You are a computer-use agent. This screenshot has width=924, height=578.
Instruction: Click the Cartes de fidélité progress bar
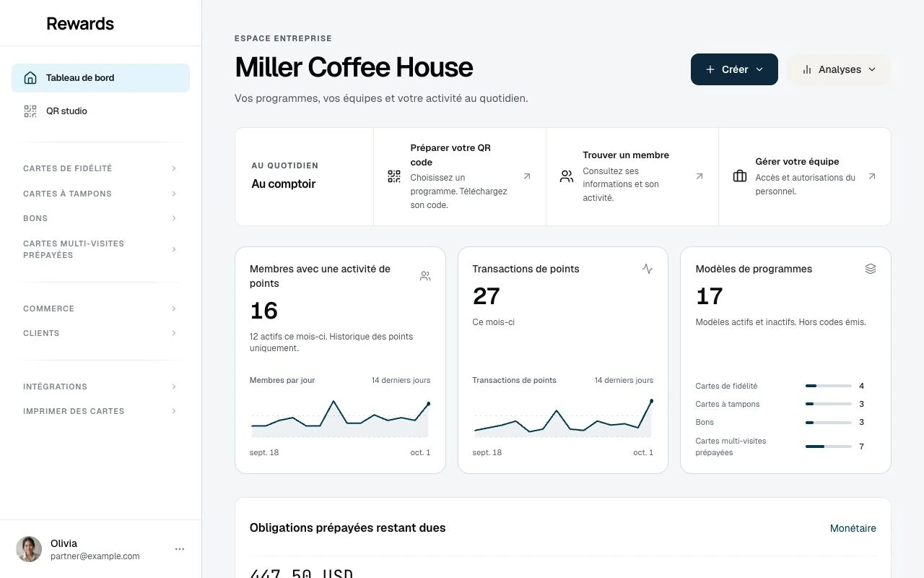click(829, 386)
